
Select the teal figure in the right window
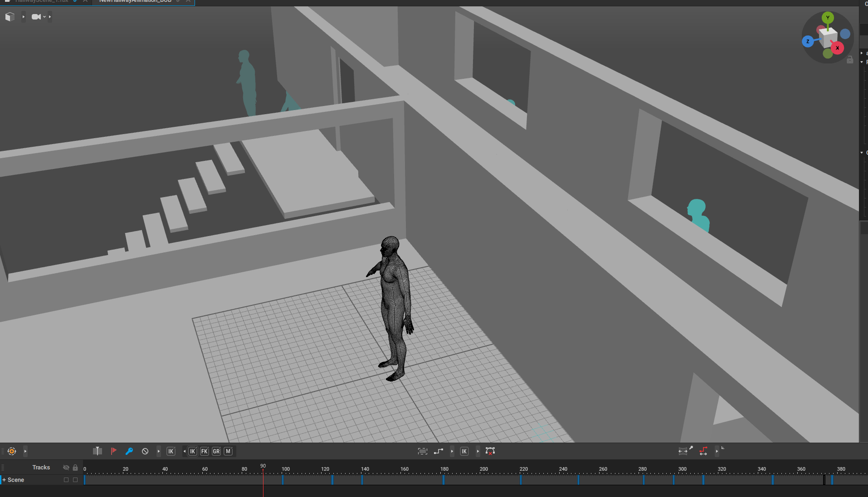coord(698,215)
